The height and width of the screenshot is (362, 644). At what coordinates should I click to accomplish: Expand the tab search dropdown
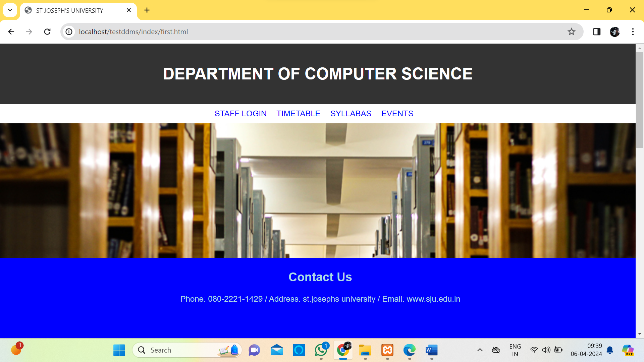(10, 10)
